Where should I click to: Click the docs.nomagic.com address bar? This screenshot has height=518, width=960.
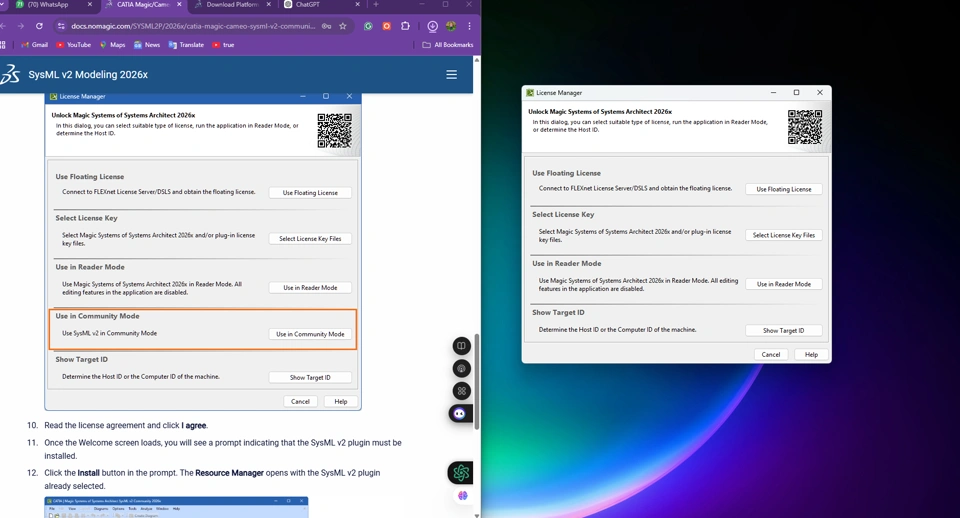coord(193,26)
